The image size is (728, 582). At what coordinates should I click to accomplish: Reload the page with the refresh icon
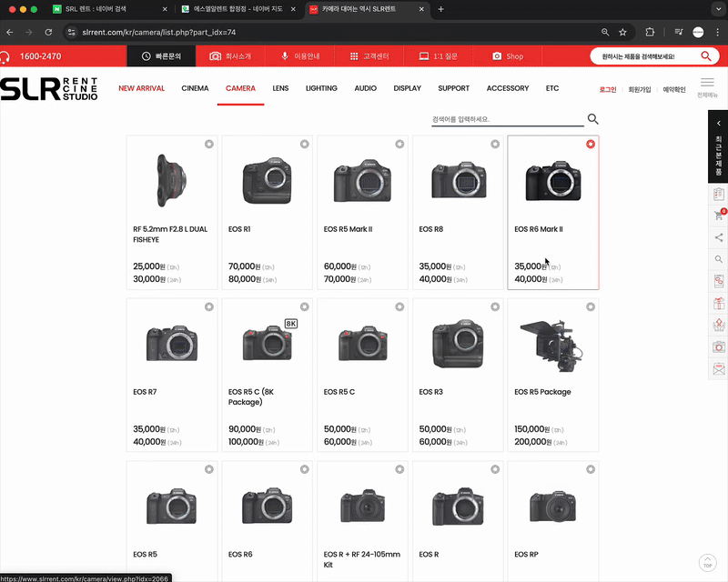tap(48, 32)
